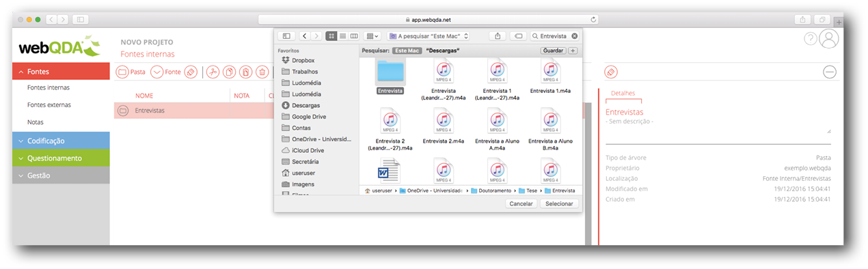This screenshot has width=868, height=269.
Task: Open the user profile icon
Action: click(x=828, y=39)
